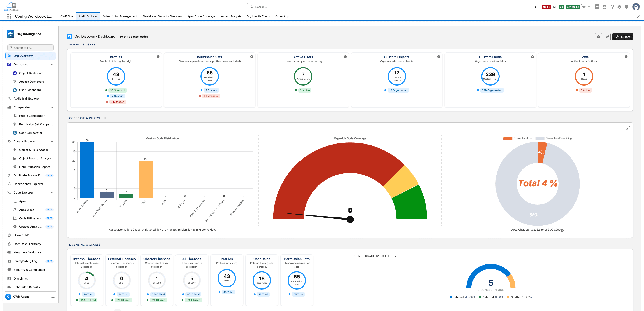Open the Salesforce Help question mark
The image size is (644, 311).
tap(612, 7)
